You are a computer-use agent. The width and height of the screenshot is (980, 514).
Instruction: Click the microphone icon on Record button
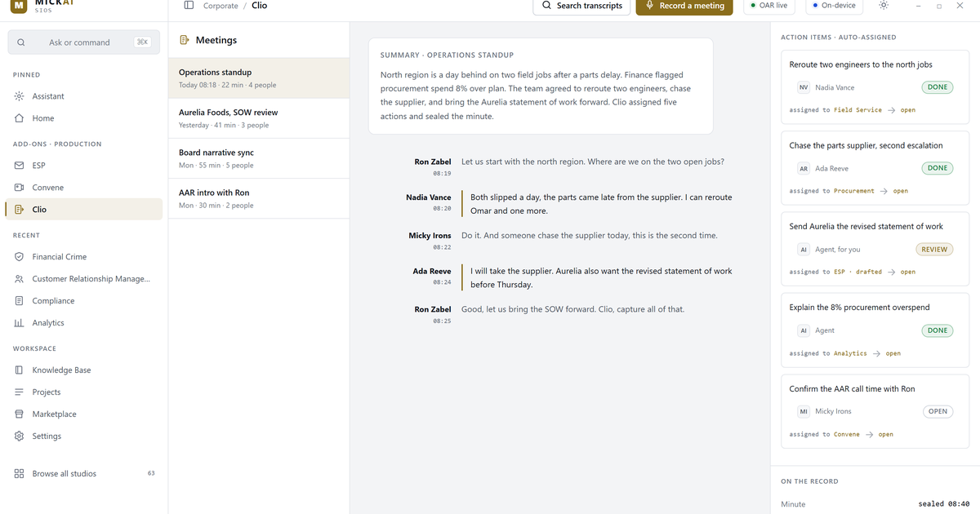tap(649, 6)
